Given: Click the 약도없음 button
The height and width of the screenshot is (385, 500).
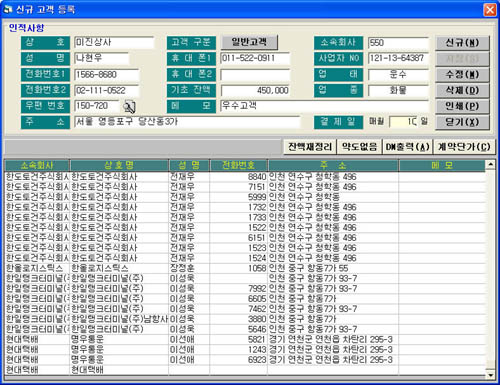Looking at the screenshot, I should (x=359, y=147).
